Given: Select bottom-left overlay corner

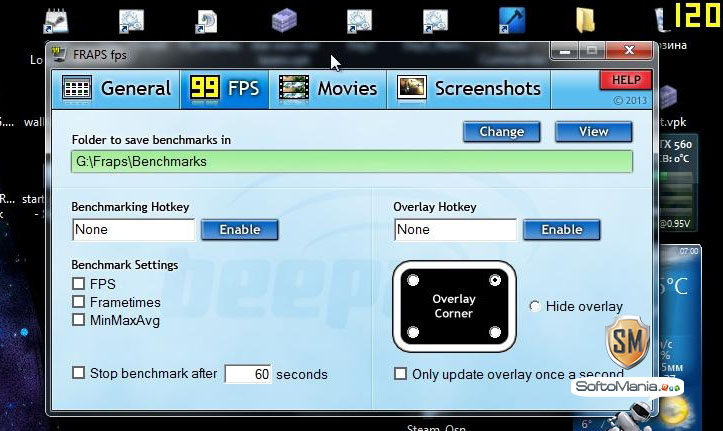Looking at the screenshot, I should point(413,332).
